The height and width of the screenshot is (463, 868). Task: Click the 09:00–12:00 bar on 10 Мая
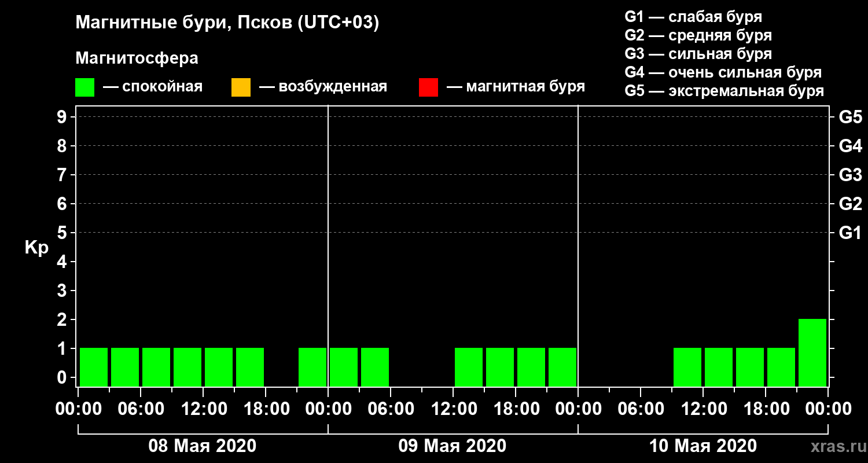point(687,367)
